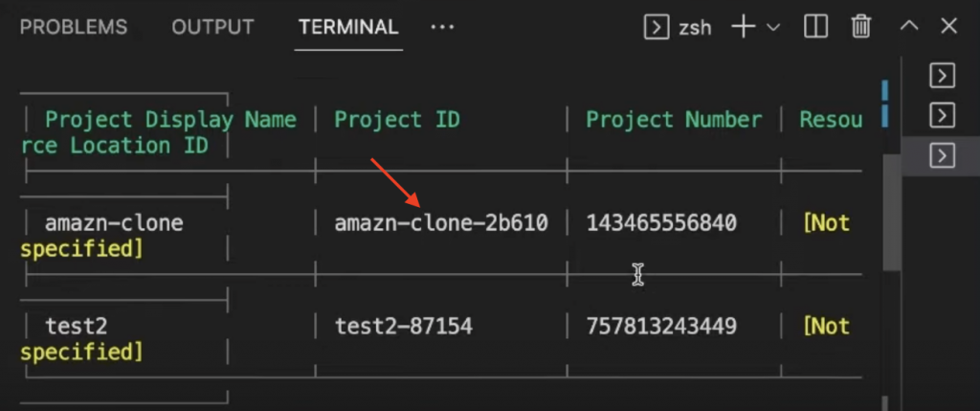Viewport: 980px width, 411px height.
Task: Switch to the second terminal in side list
Action: [x=943, y=116]
